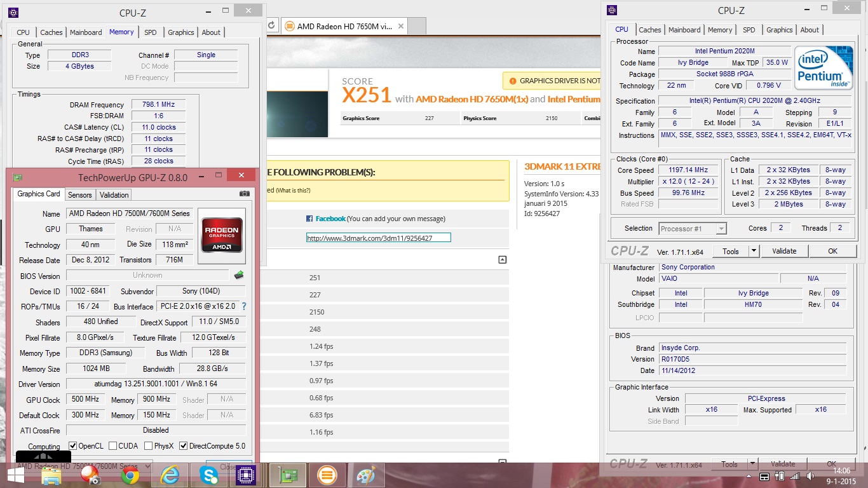868x488 pixels.
Task: Switch to the Caches tab in Memory CPU-Z window
Action: [x=51, y=32]
